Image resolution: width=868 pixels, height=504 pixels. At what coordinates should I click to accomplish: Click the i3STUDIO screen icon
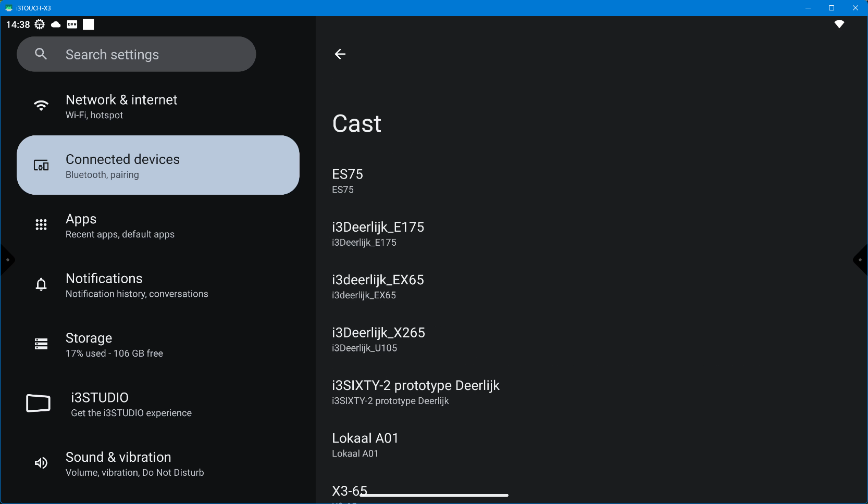[39, 404]
